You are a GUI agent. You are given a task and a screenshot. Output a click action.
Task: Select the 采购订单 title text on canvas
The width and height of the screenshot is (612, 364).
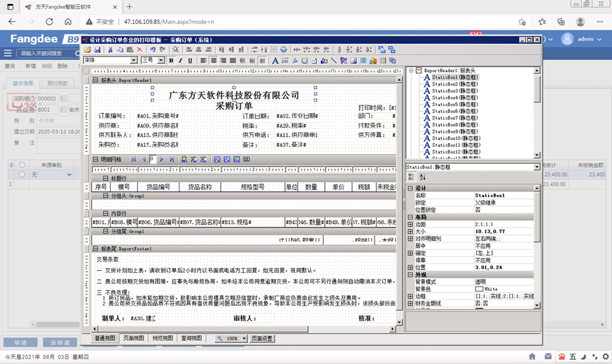click(234, 106)
